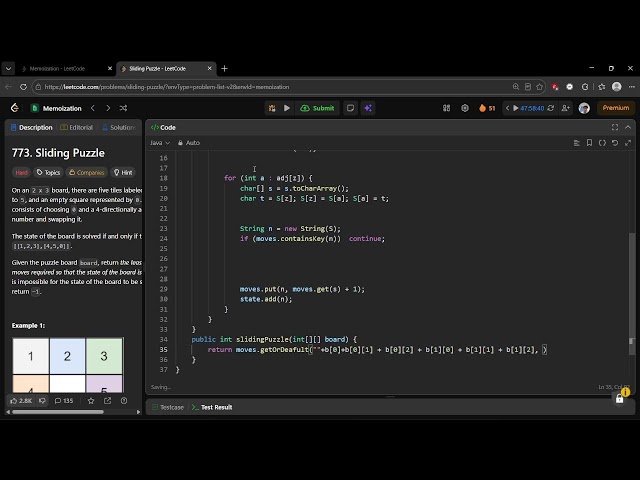Open the notes icon next to Submit
Screen dimensions: 640x480
pyautogui.click(x=350, y=108)
